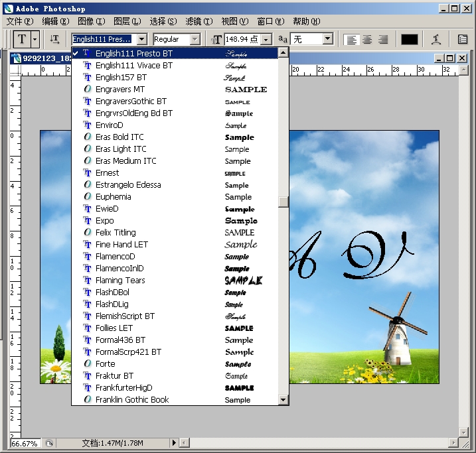Image resolution: width=476 pixels, height=453 pixels.
Task: Click the font list scrollbar thumb
Action: pos(283,202)
